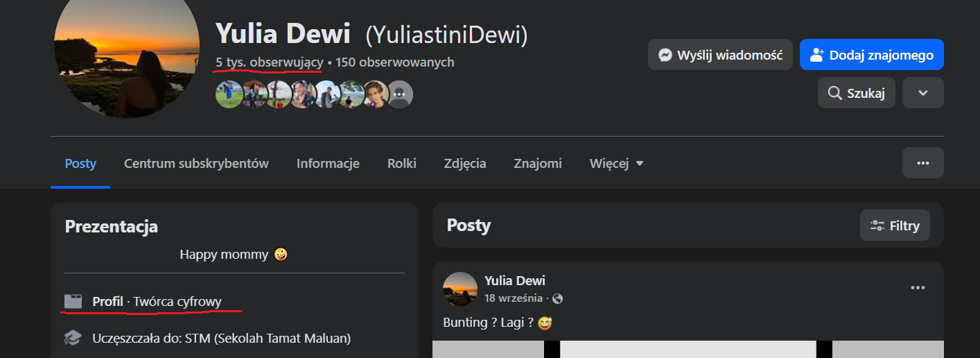Go to the Zdjęcia tab

465,164
